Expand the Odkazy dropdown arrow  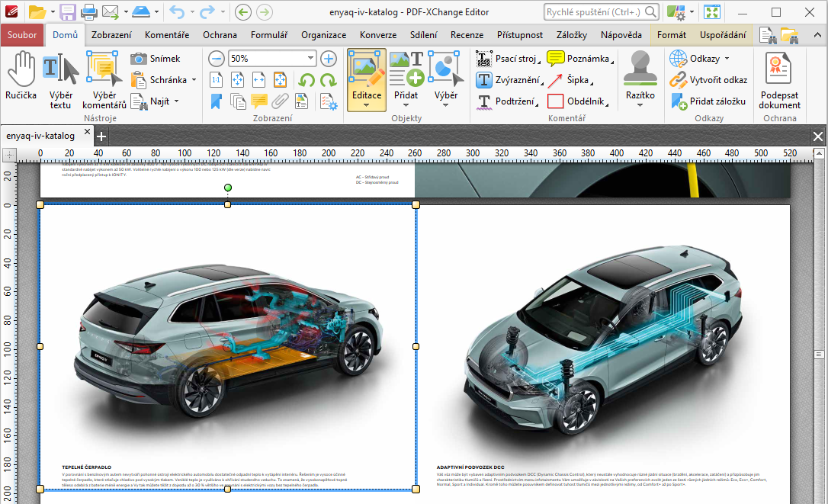click(x=727, y=59)
